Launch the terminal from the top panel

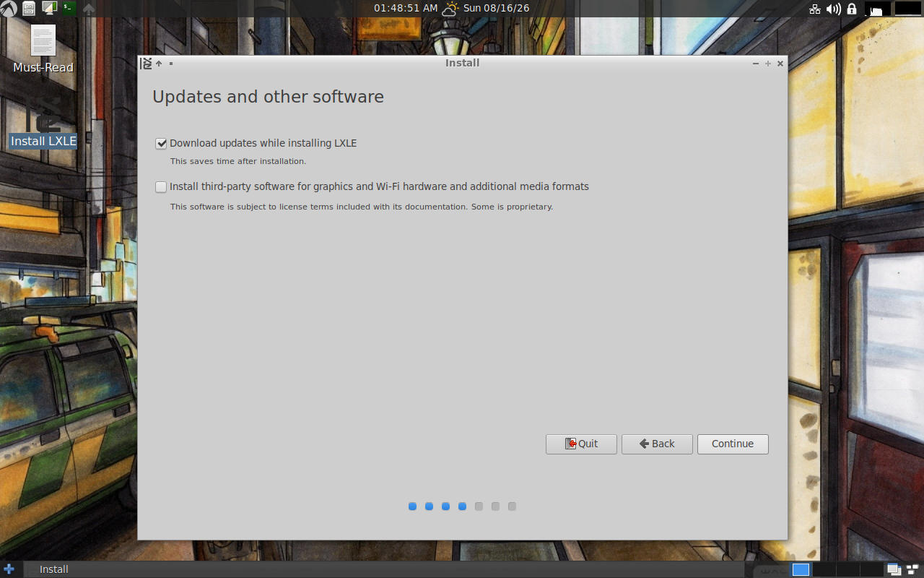(x=69, y=9)
